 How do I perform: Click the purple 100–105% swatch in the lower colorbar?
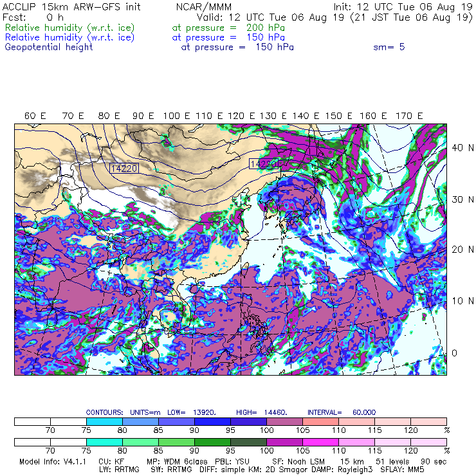click(x=284, y=442)
